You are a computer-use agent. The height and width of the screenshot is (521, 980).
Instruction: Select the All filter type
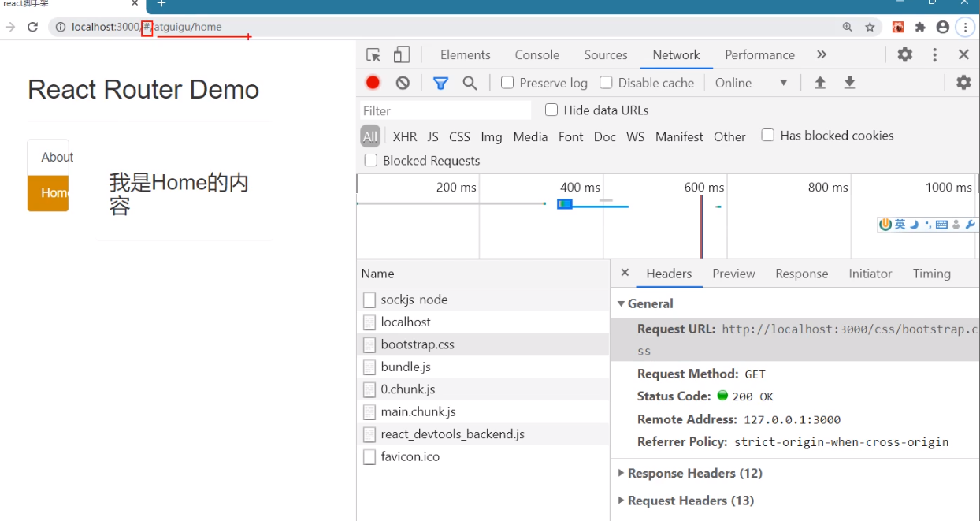click(370, 136)
